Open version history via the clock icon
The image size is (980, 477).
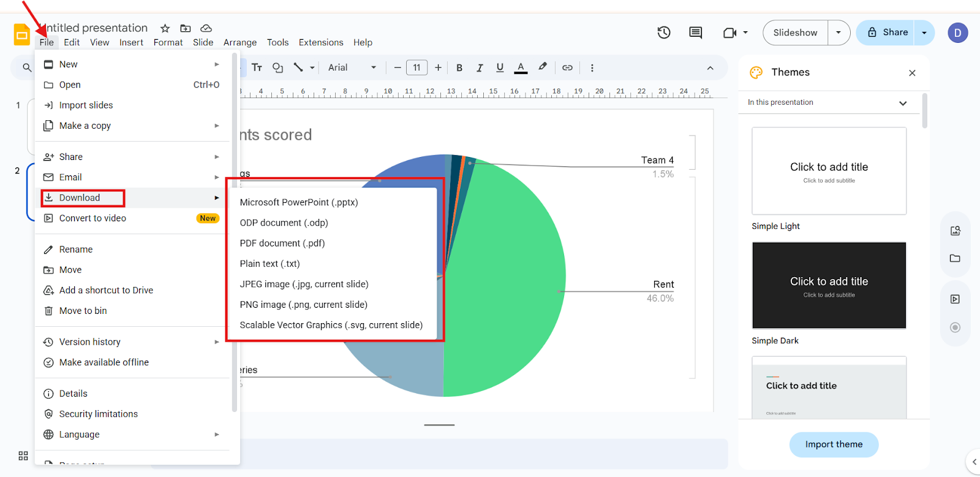(x=664, y=32)
